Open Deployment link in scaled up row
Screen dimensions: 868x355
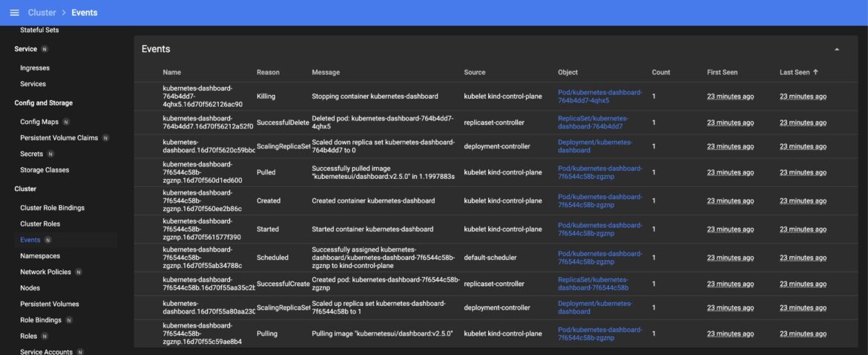click(595, 307)
